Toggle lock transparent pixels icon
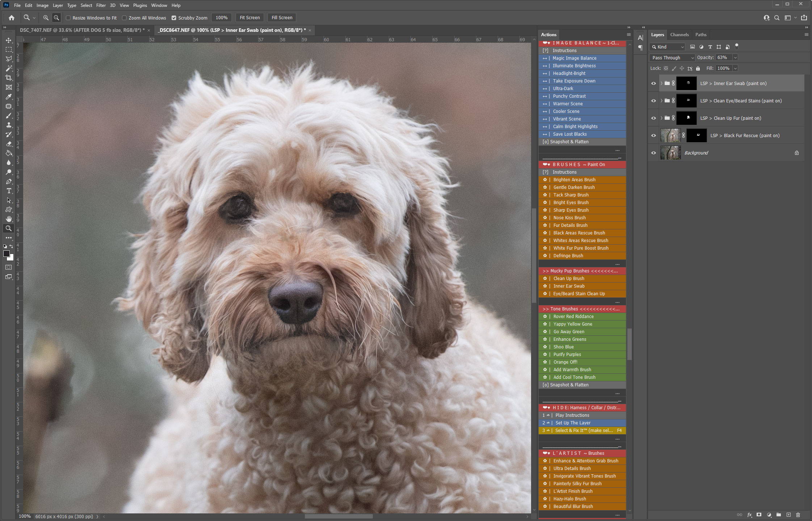 (x=666, y=68)
